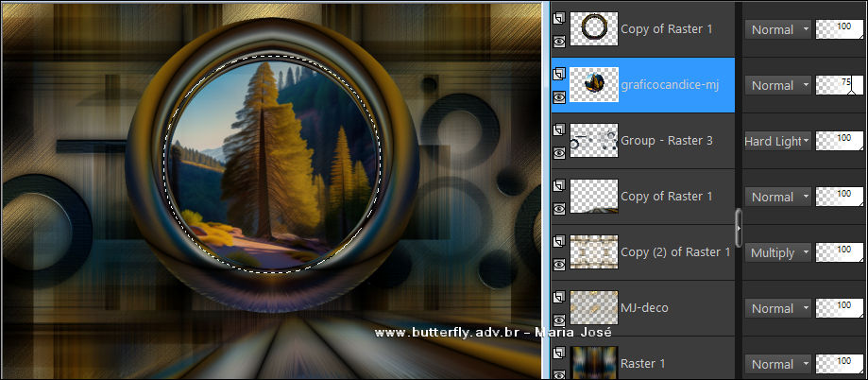Screen dimensions: 868x380
Task: Click the layer type icon of MJ-deco
Action: click(559, 297)
